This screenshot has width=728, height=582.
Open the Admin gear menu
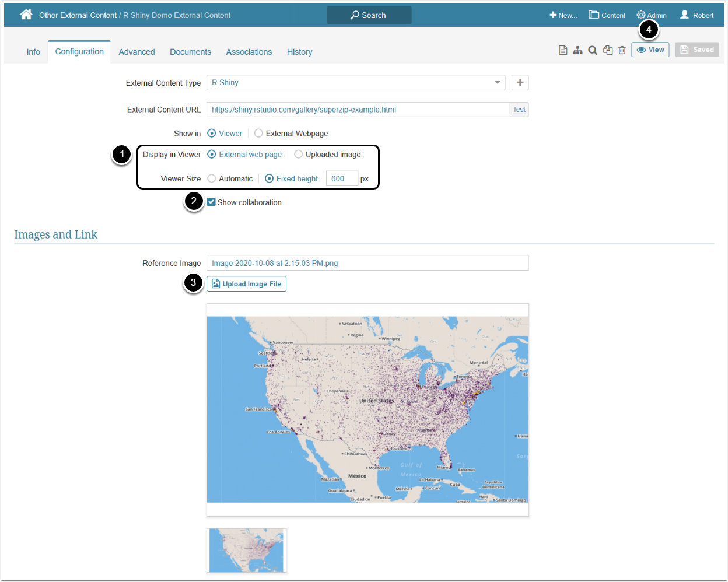pyautogui.click(x=652, y=15)
